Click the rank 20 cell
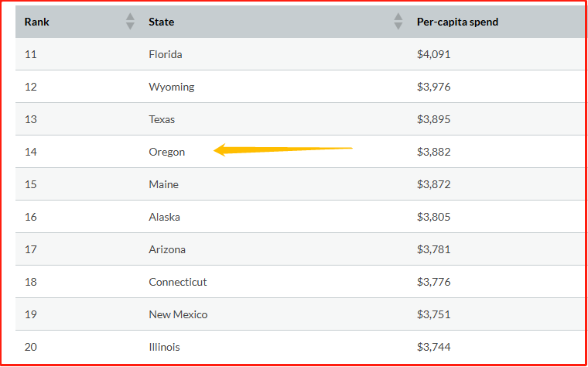The image size is (588, 367). pyautogui.click(x=31, y=347)
